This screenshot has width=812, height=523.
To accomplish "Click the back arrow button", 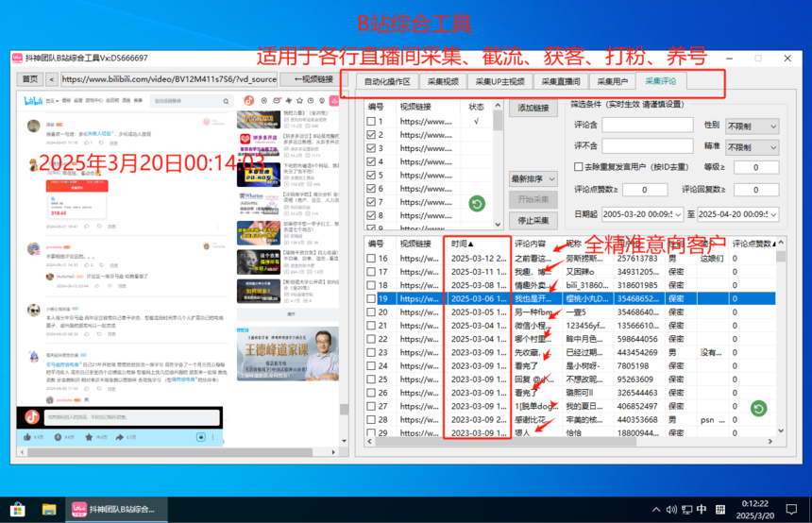I will click(x=51, y=79).
